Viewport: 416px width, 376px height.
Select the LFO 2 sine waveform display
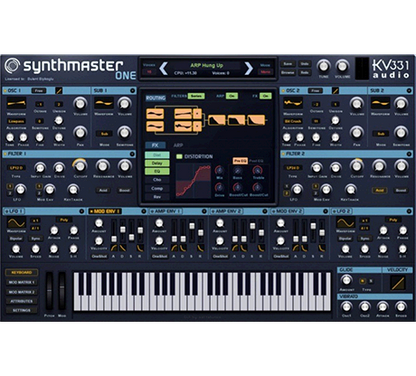345,223
